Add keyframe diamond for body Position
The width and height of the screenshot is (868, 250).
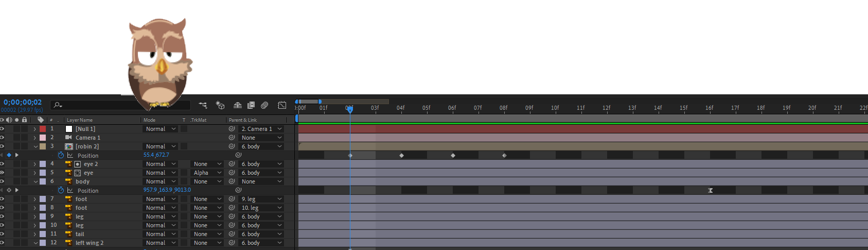[9, 190]
